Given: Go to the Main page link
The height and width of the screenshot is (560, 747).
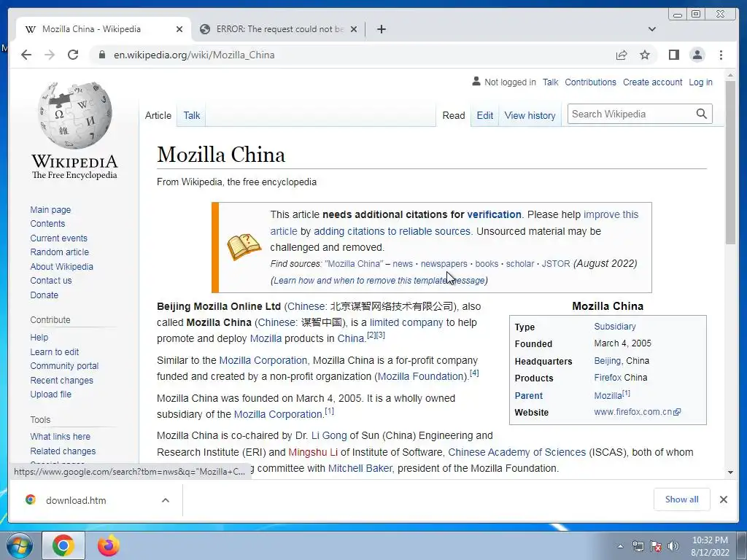Looking at the screenshot, I should point(50,209).
